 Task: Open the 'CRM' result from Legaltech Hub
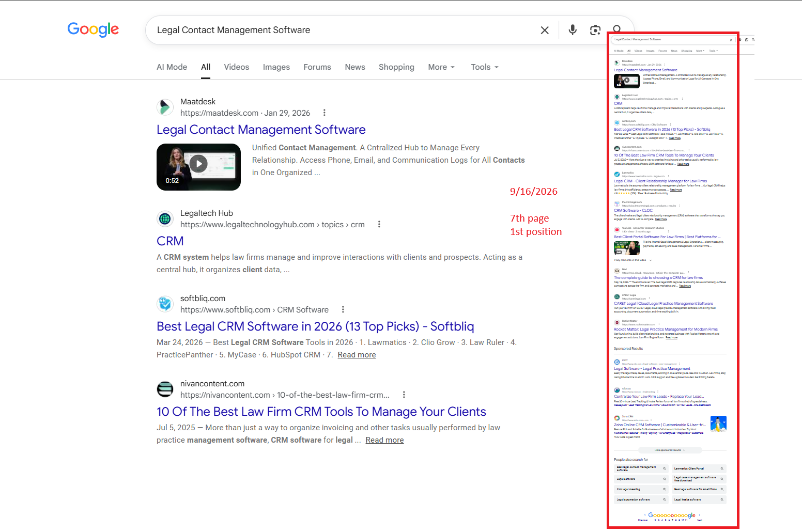pos(170,241)
